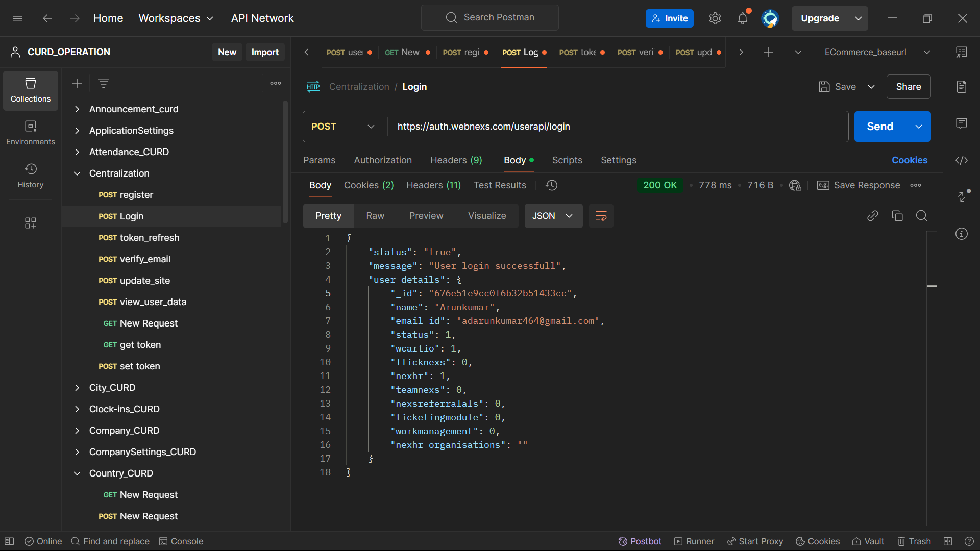Click the Send button

[x=879, y=127]
